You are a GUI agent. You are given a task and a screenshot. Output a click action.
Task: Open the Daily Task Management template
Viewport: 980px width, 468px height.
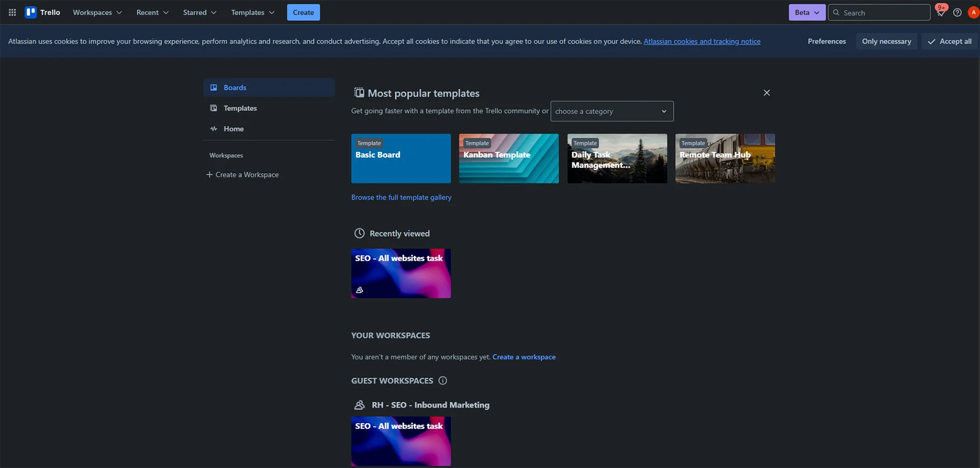(x=617, y=159)
